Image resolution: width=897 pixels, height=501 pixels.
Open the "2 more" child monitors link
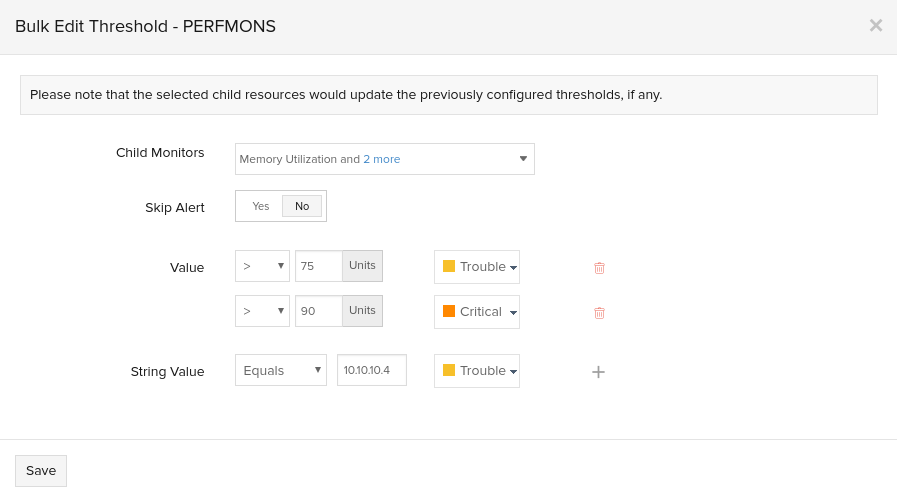click(x=381, y=159)
